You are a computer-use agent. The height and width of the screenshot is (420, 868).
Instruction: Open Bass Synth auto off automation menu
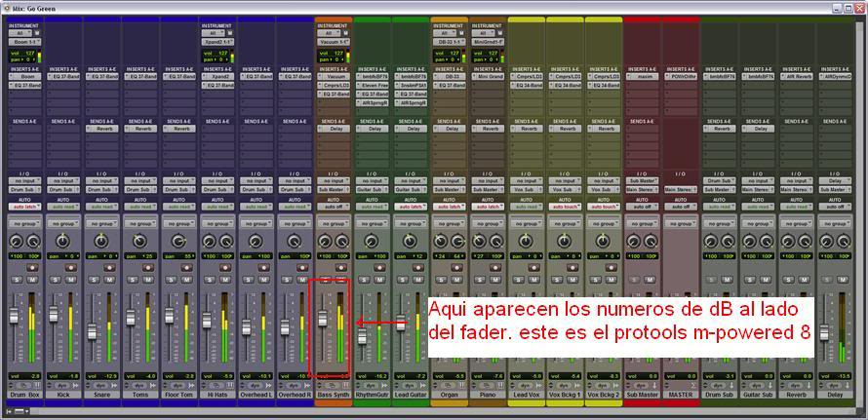point(333,207)
